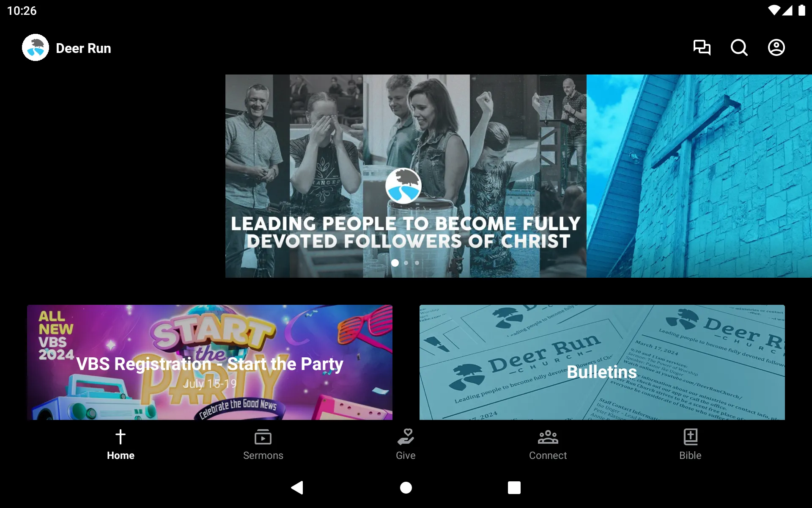Tap the Home tab label
Image resolution: width=812 pixels, height=508 pixels.
[121, 455]
